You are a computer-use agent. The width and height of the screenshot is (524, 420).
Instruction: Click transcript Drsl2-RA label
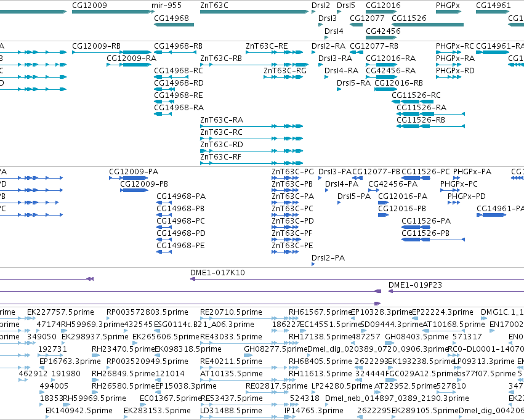pyautogui.click(x=328, y=46)
